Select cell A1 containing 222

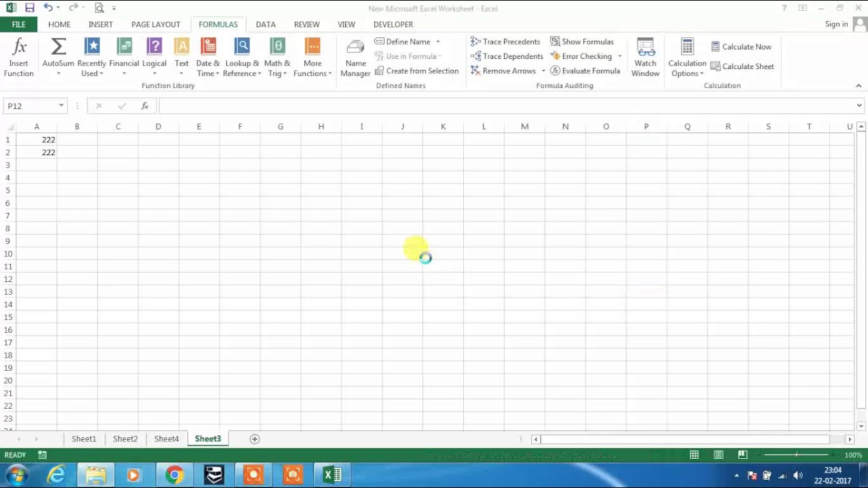(37, 140)
